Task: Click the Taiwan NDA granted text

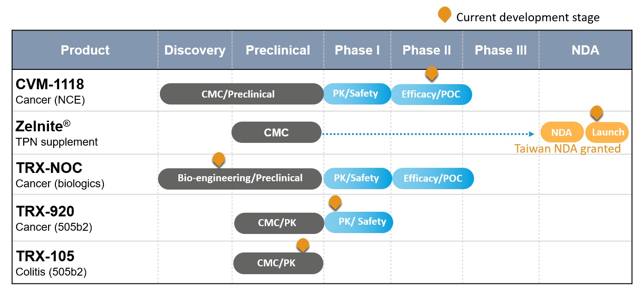Action: (568, 148)
